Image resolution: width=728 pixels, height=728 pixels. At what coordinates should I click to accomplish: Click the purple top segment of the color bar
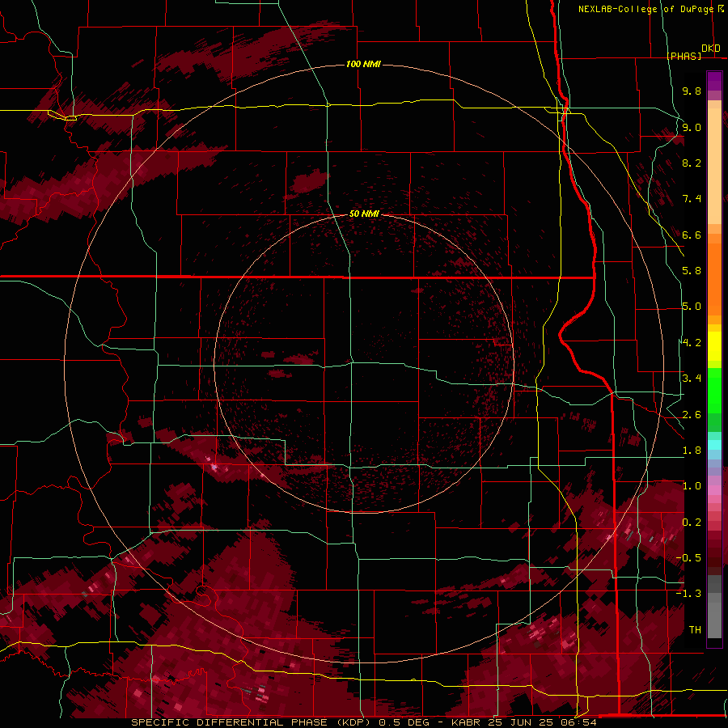[714, 81]
